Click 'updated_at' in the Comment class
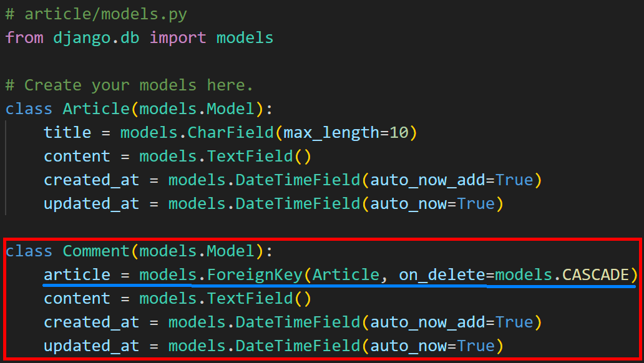Viewport: 644px width, 363px height. pyautogui.click(x=91, y=346)
